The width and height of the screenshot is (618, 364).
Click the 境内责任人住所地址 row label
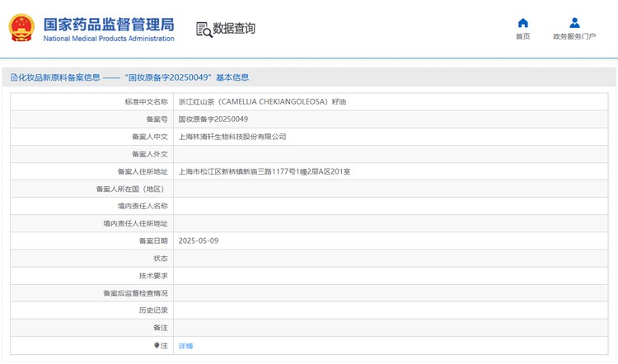(x=136, y=223)
